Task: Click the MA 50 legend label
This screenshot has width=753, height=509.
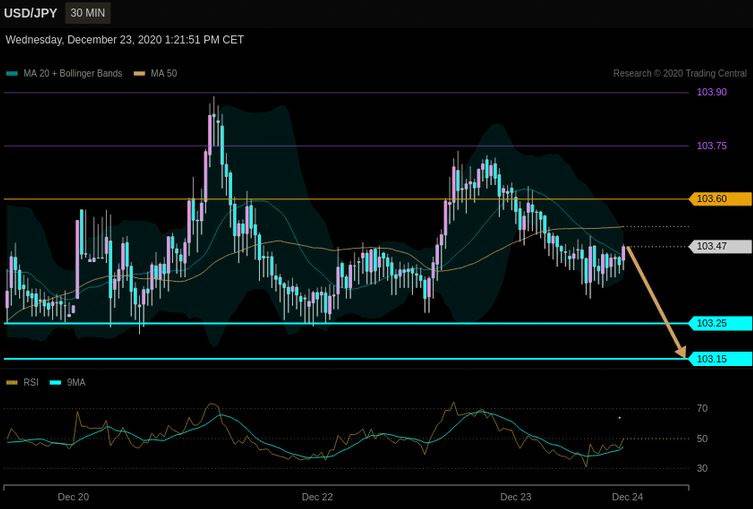Action: [164, 73]
